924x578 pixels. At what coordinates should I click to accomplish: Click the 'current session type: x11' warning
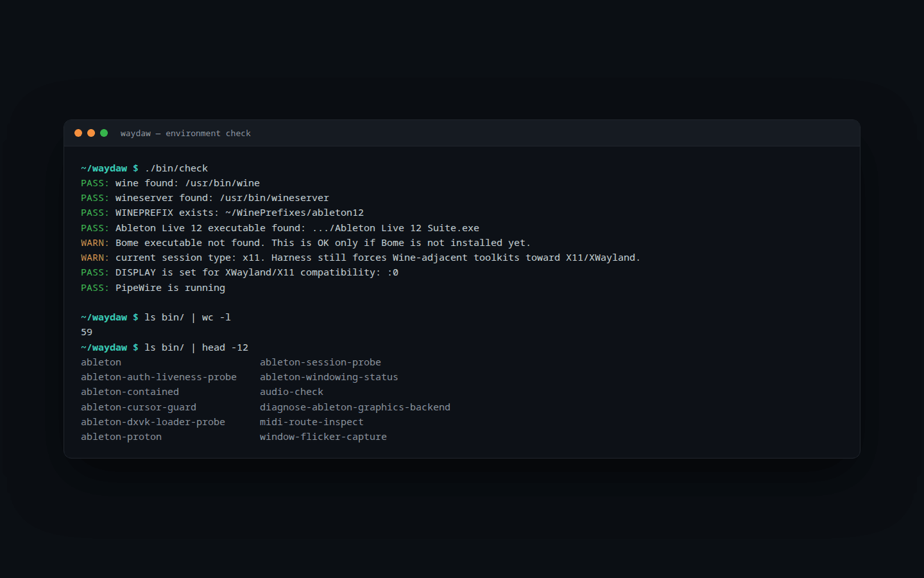coord(361,258)
